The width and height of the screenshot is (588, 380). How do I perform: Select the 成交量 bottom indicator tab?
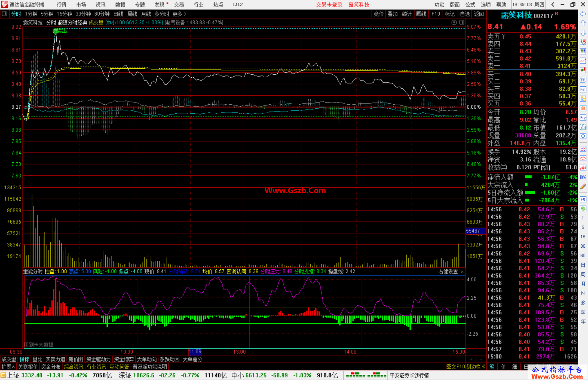tap(9, 360)
